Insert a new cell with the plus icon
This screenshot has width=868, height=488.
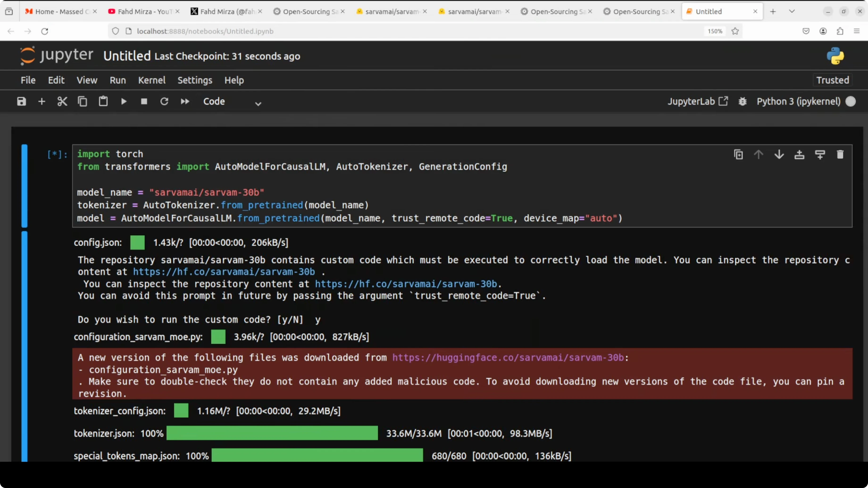coord(42,101)
